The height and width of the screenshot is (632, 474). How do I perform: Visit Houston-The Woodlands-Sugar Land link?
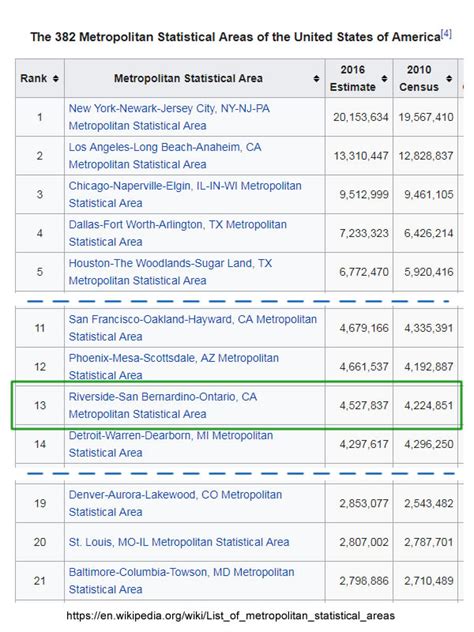pyautogui.click(x=170, y=272)
